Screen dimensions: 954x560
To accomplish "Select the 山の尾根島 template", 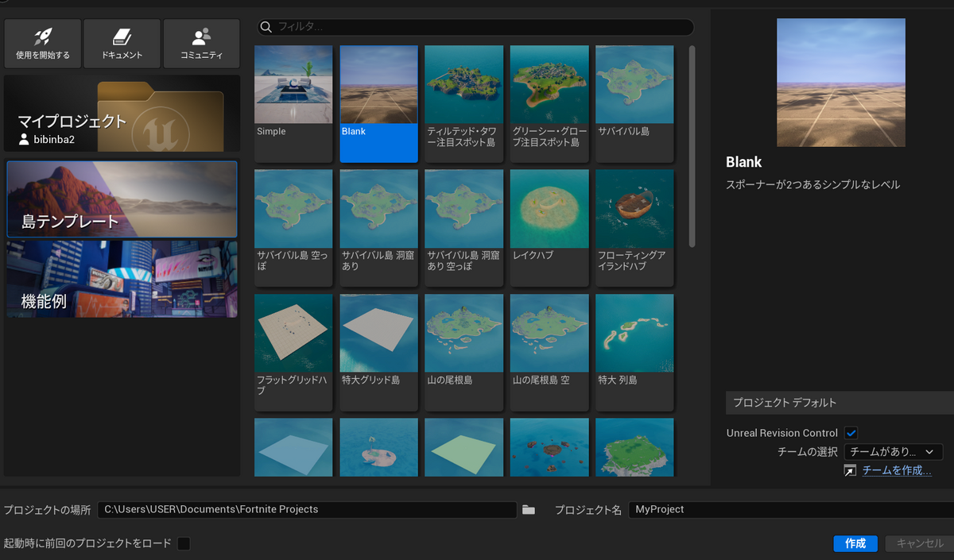I will point(463,353).
